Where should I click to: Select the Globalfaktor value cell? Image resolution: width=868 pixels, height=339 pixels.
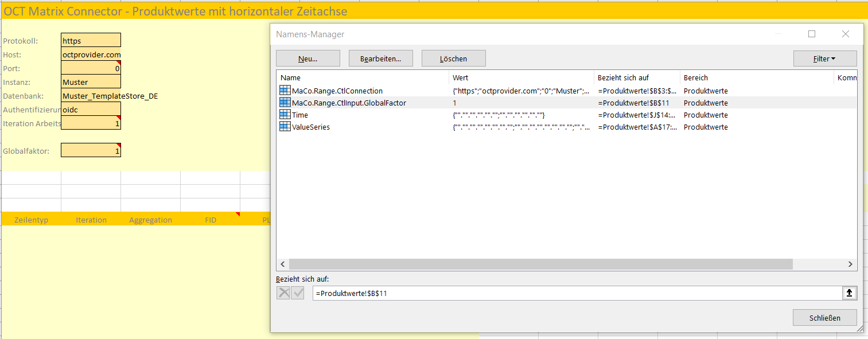tap(91, 151)
